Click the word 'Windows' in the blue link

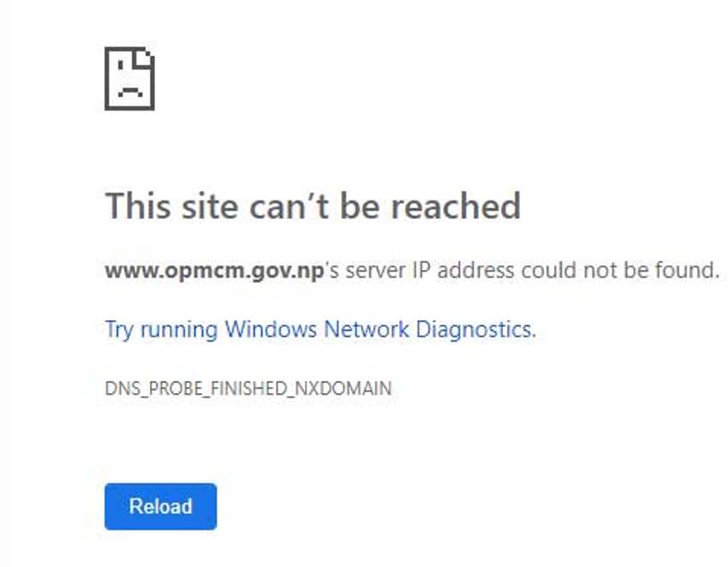[x=271, y=329]
